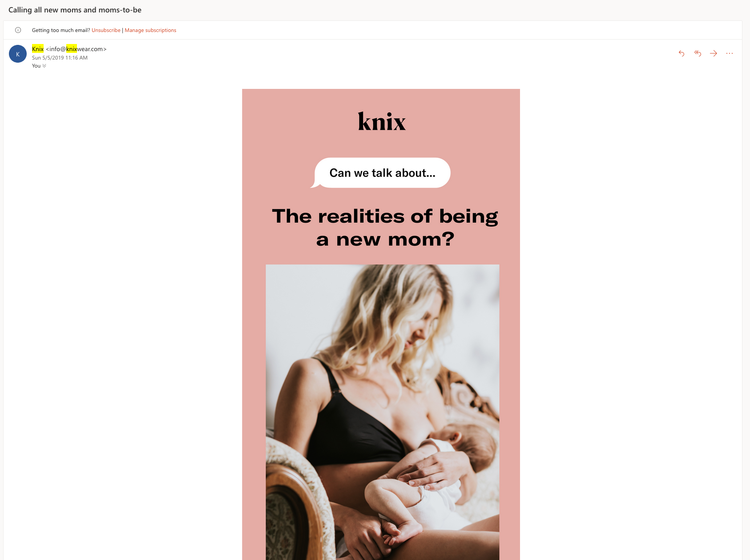Click the knix logo in the email
Viewport: 750px width, 560px height.
coord(382,122)
